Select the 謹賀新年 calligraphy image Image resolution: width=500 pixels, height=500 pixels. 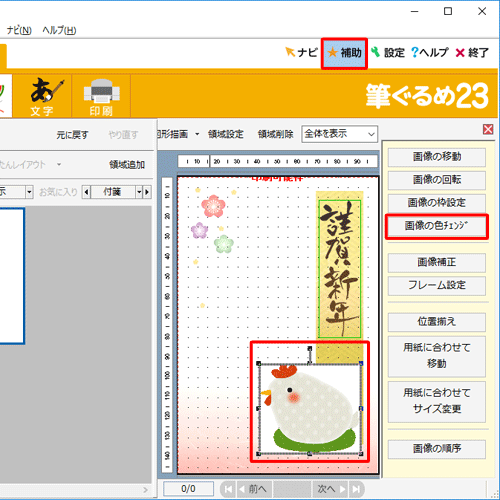click(340, 268)
